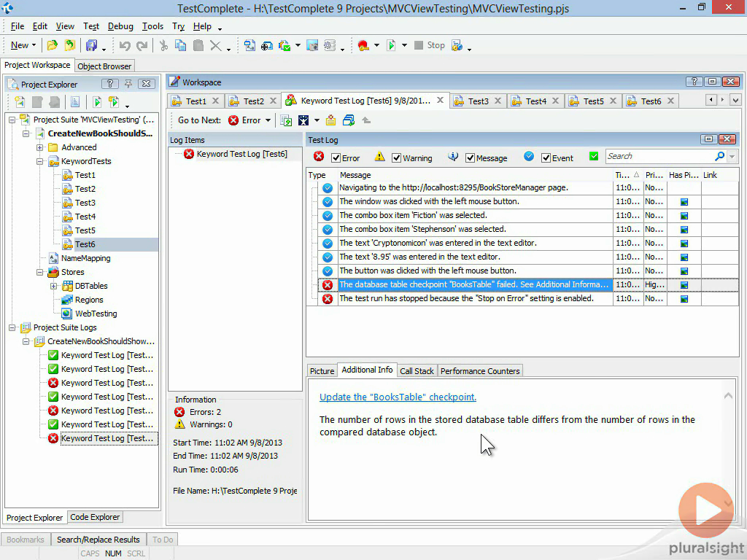This screenshot has height=560, width=747.
Task: Click the Workspace help question mark icon
Action: [694, 82]
